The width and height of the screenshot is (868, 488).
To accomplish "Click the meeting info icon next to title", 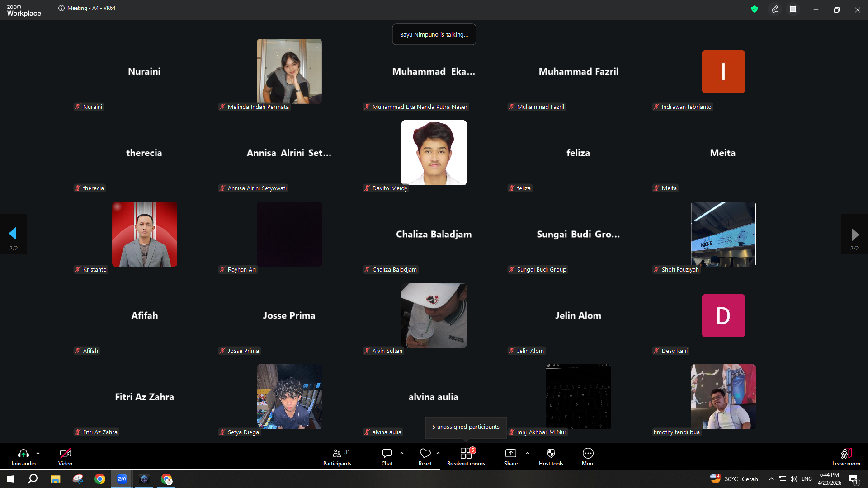I will [x=61, y=8].
